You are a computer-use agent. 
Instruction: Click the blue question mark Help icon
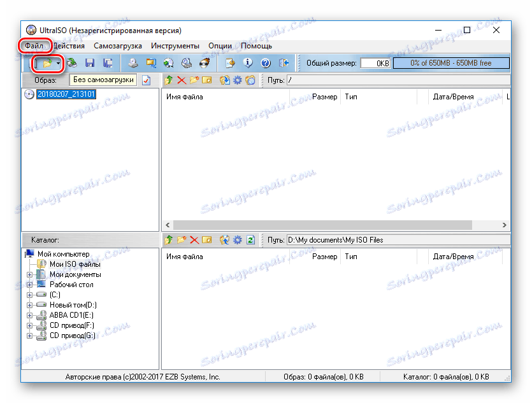tap(266, 63)
